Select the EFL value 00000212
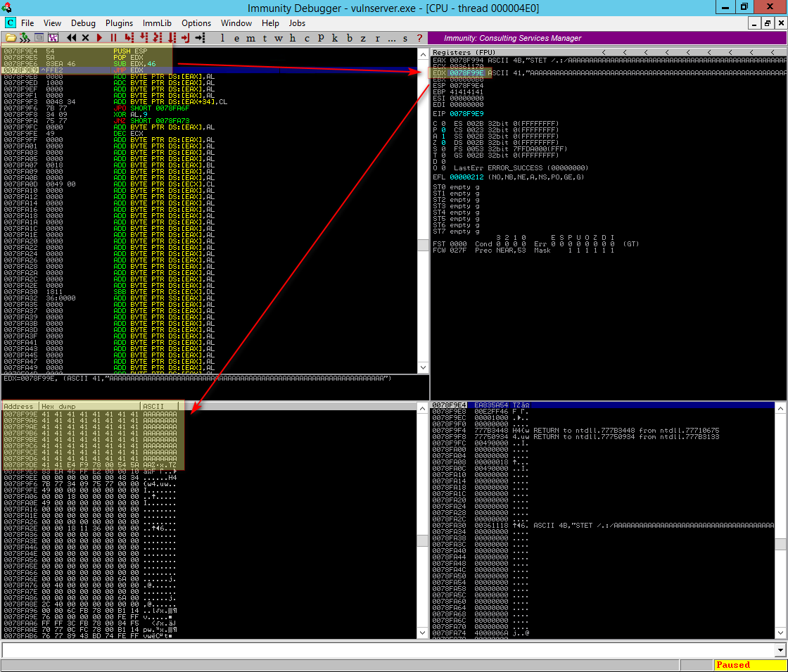This screenshot has width=788, height=672. click(x=466, y=177)
